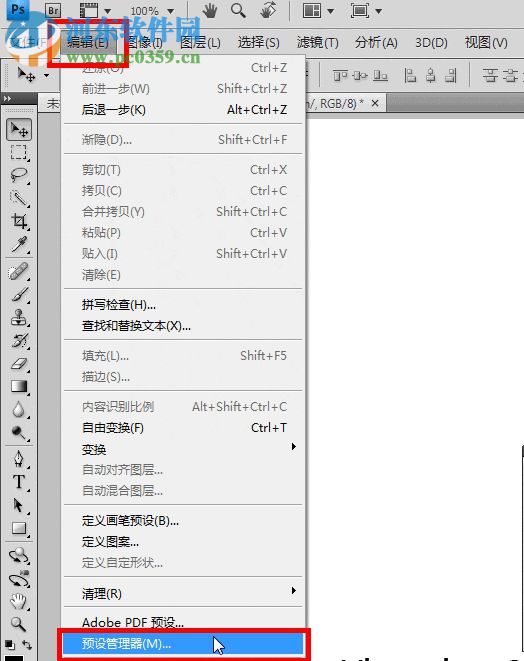Open the 滤镜(T) menu

tap(317, 43)
